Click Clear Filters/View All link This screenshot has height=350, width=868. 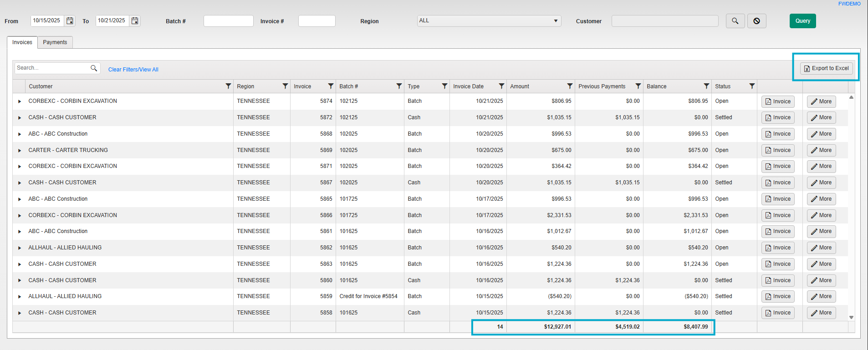133,70
